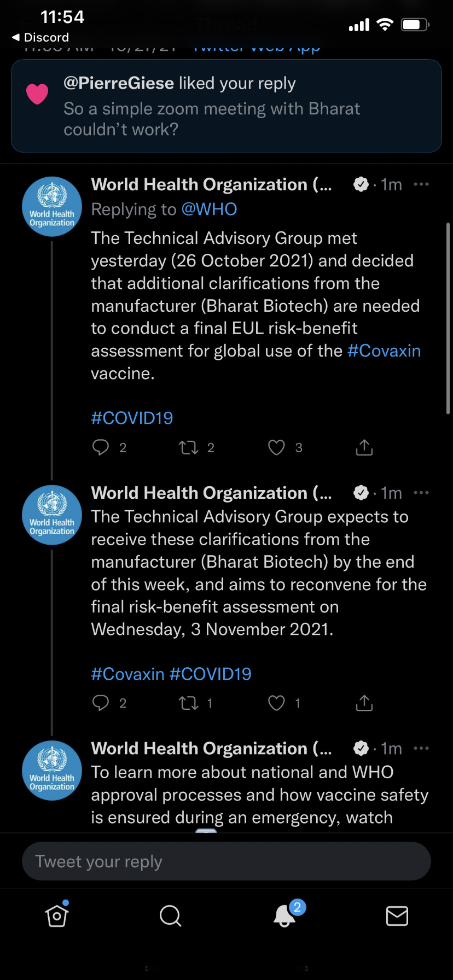Share the first WHO tweet
Screen dimensions: 453x980
(364, 447)
